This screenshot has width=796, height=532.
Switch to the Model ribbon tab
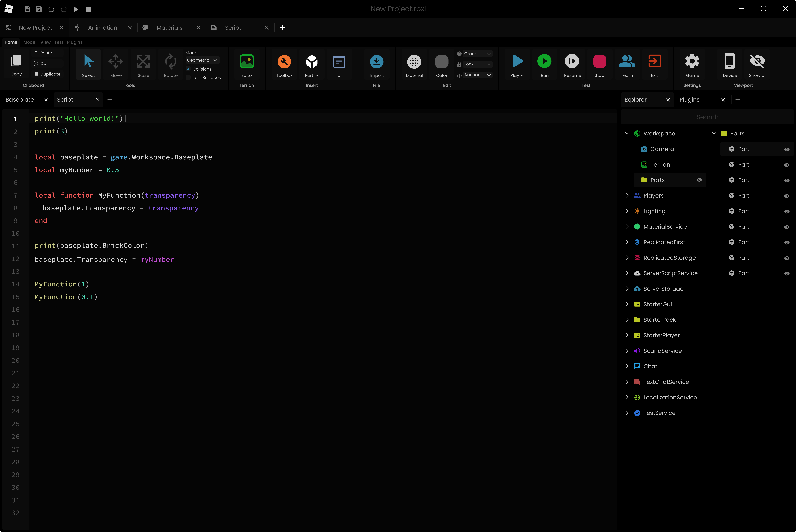tap(30, 42)
